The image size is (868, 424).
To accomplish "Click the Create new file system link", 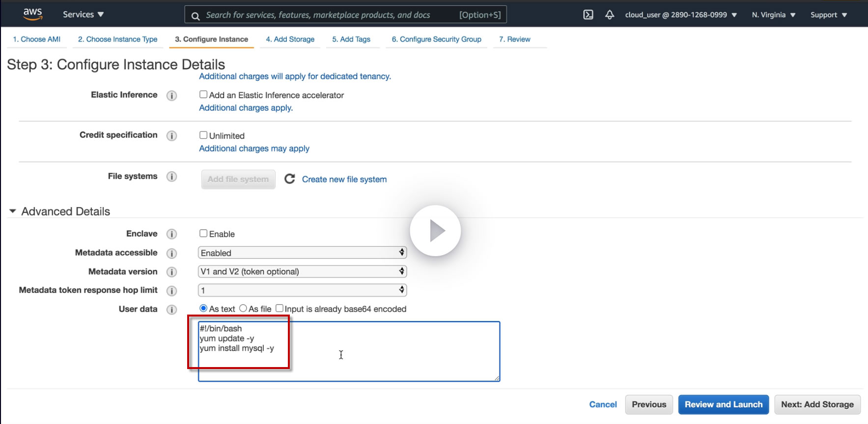I will (344, 180).
